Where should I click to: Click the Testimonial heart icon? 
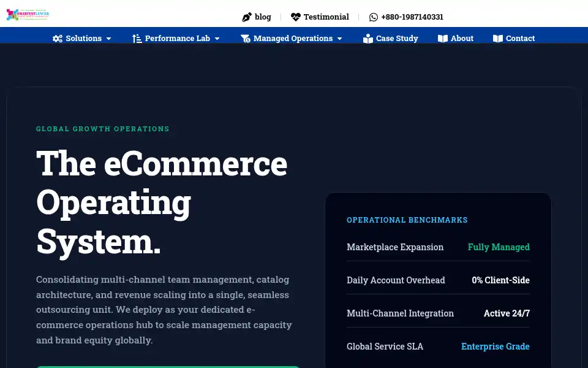click(295, 17)
